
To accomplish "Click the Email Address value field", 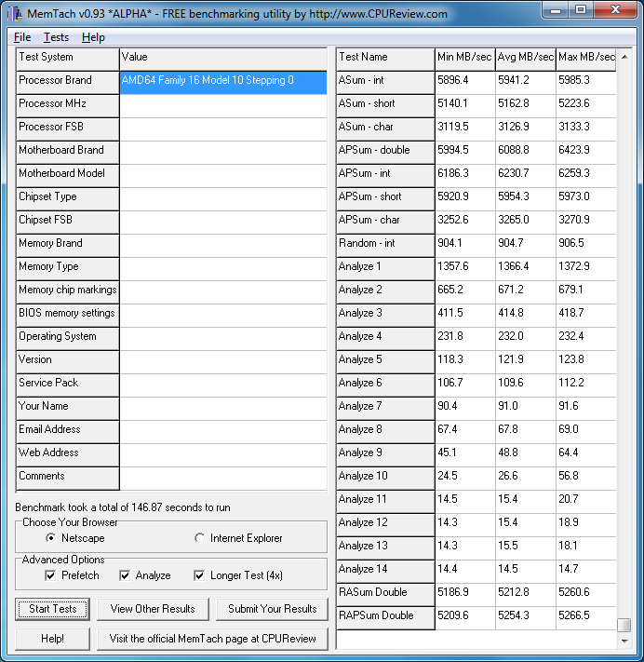I will [x=223, y=432].
